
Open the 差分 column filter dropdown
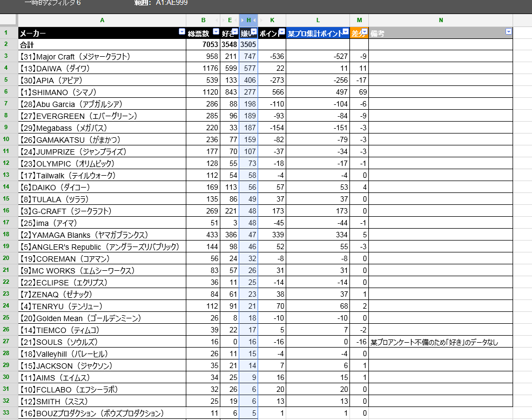pos(365,32)
